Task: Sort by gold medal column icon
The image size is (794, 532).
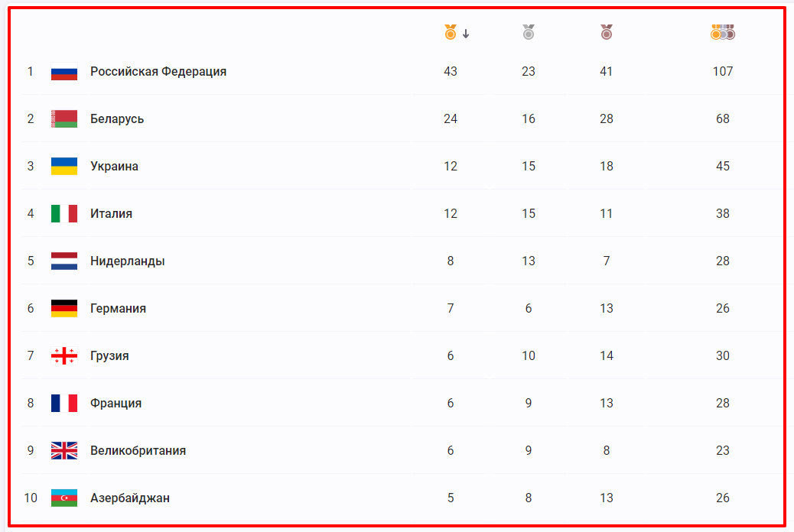Action: (451, 32)
